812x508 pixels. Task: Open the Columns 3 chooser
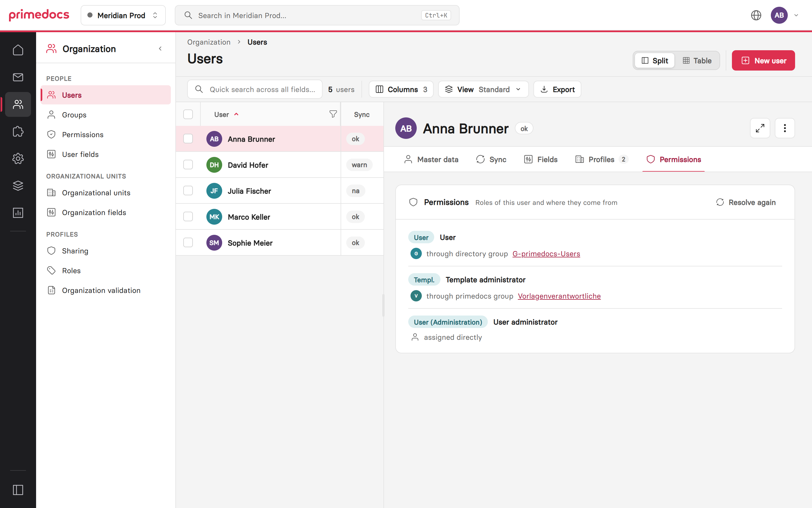[x=401, y=89]
